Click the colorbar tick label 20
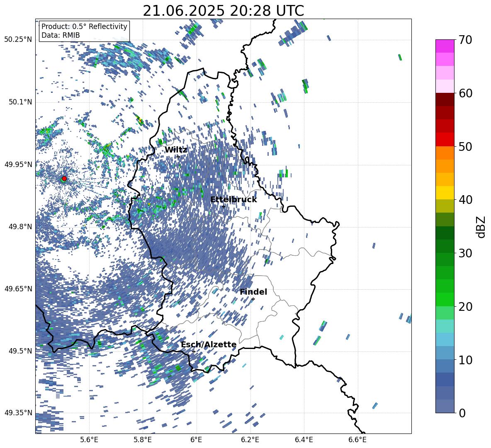This screenshot has width=491, height=448. pos(465,307)
